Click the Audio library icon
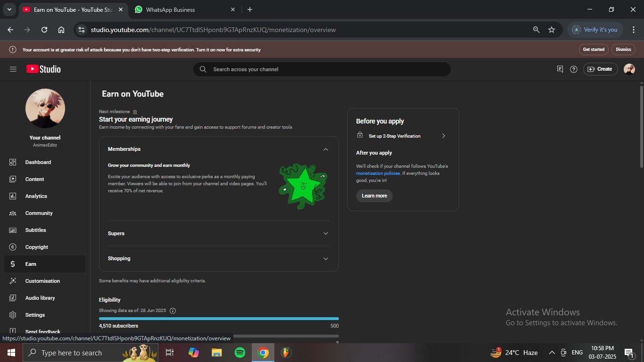The width and height of the screenshot is (644, 362). (x=13, y=298)
